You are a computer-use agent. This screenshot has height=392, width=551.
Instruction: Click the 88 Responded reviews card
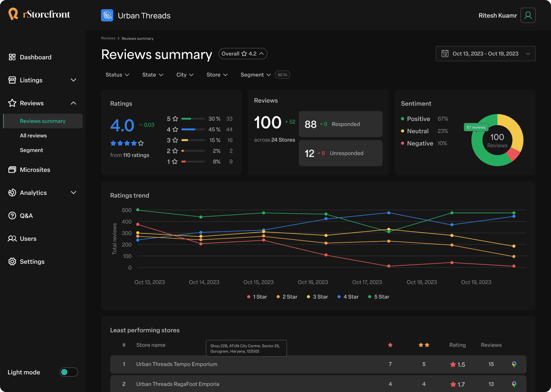pyautogui.click(x=341, y=124)
